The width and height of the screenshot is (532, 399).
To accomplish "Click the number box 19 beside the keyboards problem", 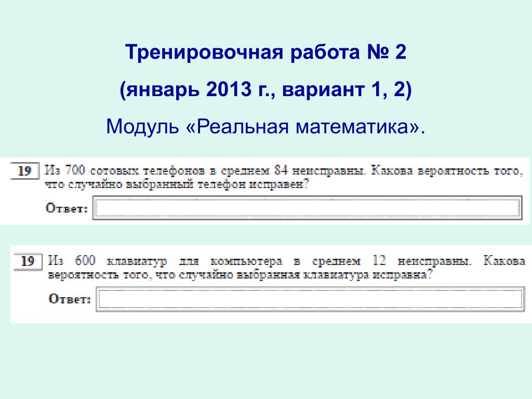I will (28, 261).
